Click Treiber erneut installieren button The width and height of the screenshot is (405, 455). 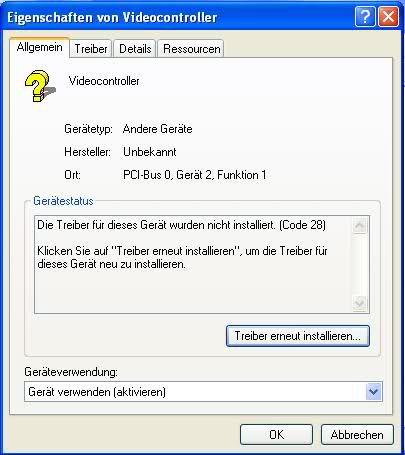coord(298,336)
